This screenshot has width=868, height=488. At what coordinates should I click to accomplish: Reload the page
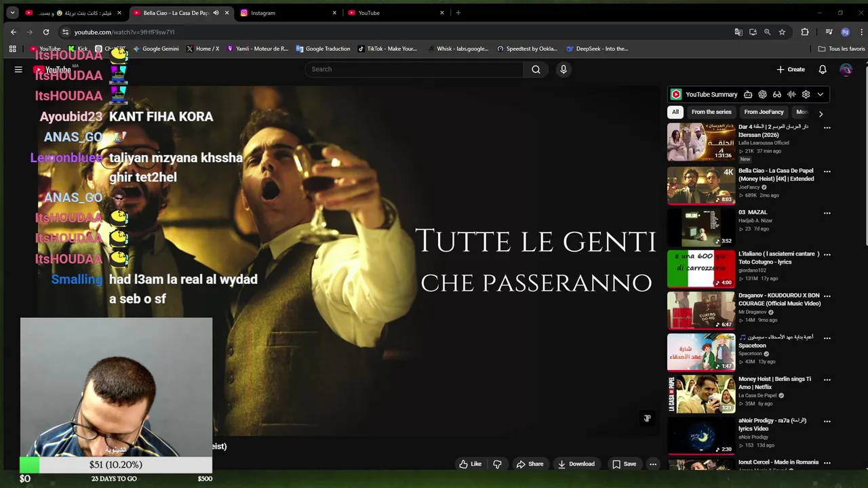pos(45,32)
